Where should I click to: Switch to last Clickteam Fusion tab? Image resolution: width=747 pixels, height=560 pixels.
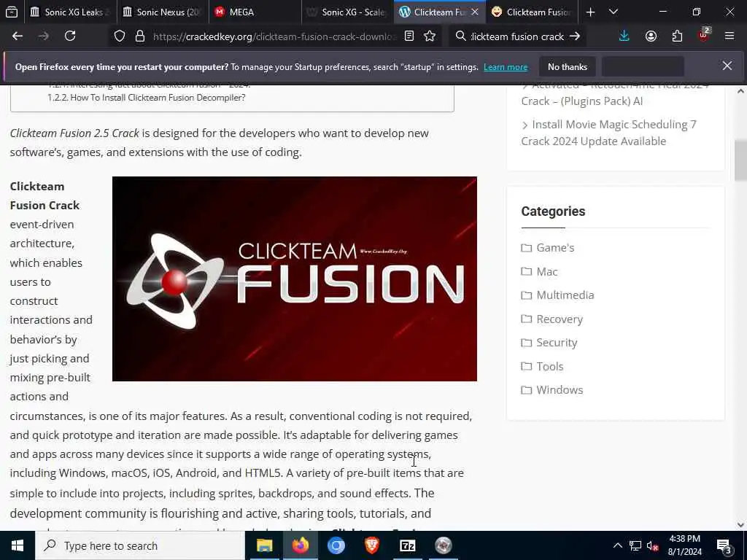click(x=532, y=12)
